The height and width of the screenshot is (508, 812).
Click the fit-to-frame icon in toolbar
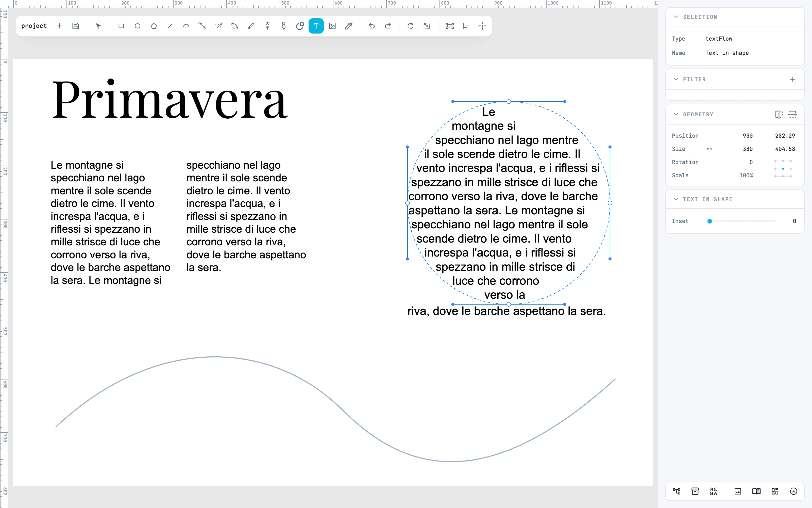tap(450, 26)
